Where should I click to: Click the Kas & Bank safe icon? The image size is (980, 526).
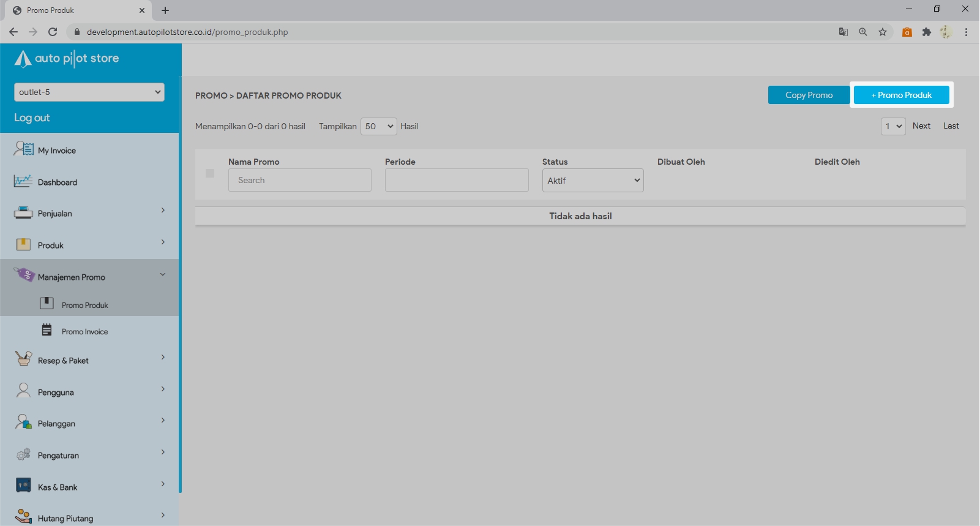(23, 486)
